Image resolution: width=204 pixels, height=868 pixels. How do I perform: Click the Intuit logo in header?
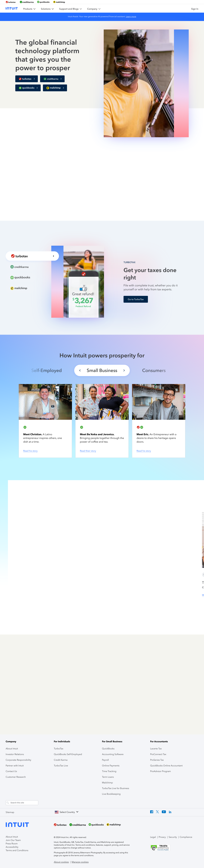12,8
